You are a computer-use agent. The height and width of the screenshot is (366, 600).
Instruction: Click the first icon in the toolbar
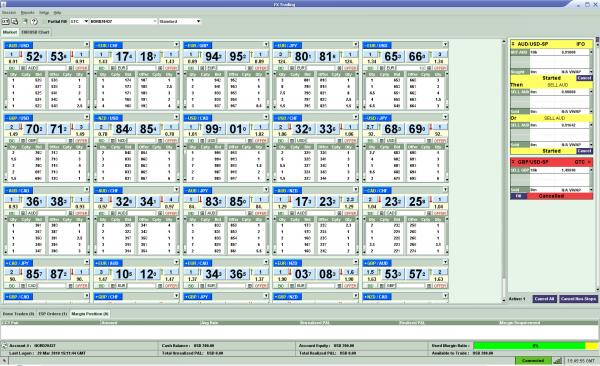coord(5,21)
